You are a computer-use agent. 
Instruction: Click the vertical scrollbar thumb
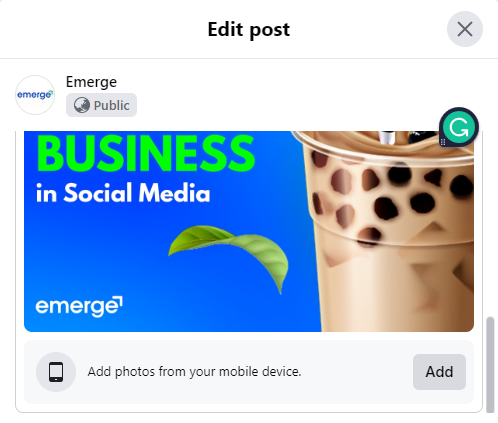pos(490,365)
